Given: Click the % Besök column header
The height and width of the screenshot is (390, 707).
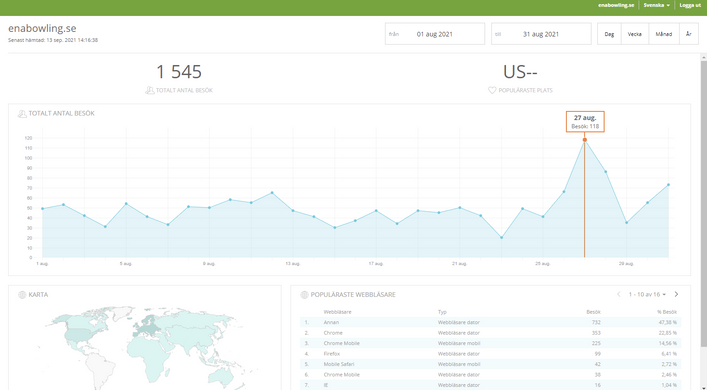Looking at the screenshot, I should 667,312.
